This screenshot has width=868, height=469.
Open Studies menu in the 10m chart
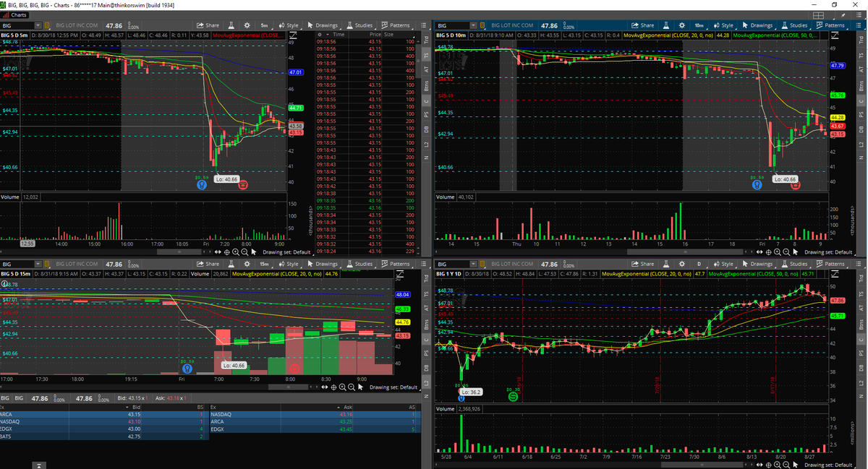tap(794, 25)
